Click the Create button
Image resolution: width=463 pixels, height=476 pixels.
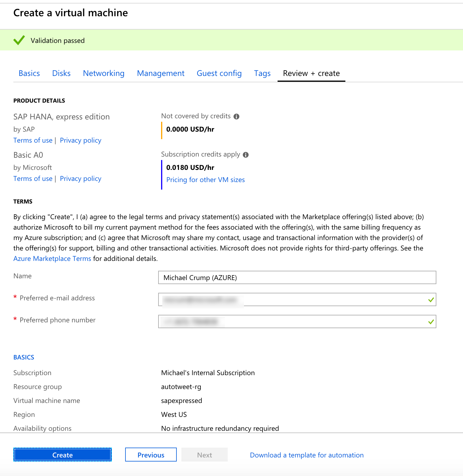coord(63,455)
